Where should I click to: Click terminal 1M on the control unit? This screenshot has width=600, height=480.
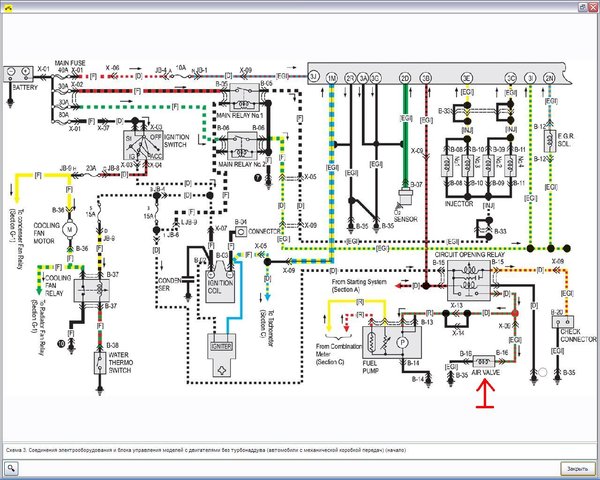[x=331, y=78]
